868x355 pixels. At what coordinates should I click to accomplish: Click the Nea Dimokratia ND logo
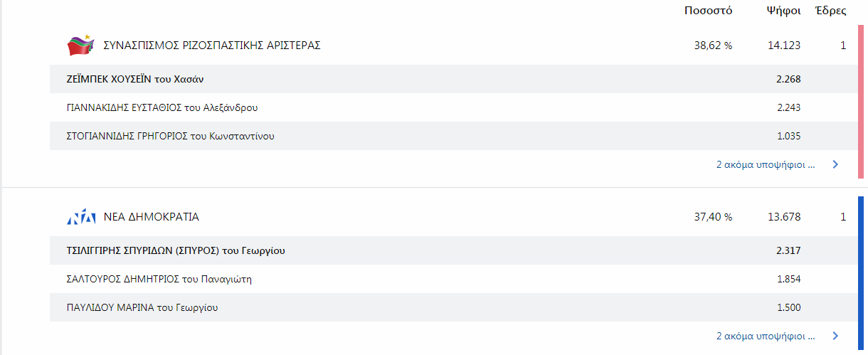pyautogui.click(x=80, y=217)
